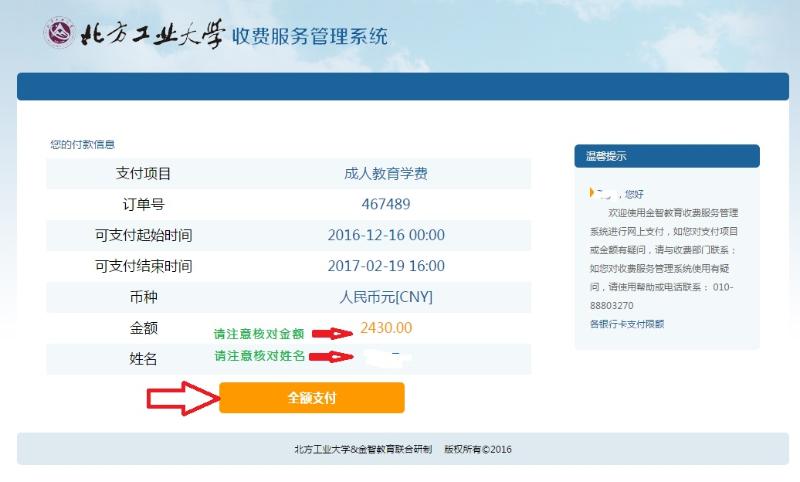Click the university emblem logo

click(x=59, y=32)
